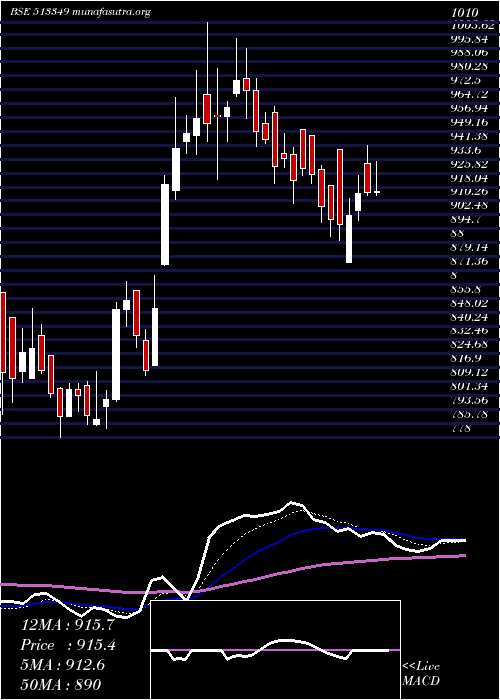Click the 918.04 price level label
500x700 pixels.
click(x=470, y=178)
